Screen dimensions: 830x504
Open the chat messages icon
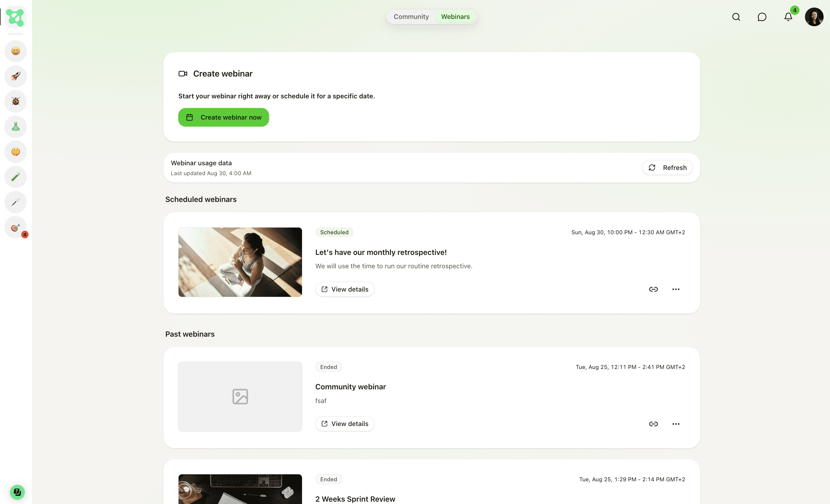click(x=762, y=17)
